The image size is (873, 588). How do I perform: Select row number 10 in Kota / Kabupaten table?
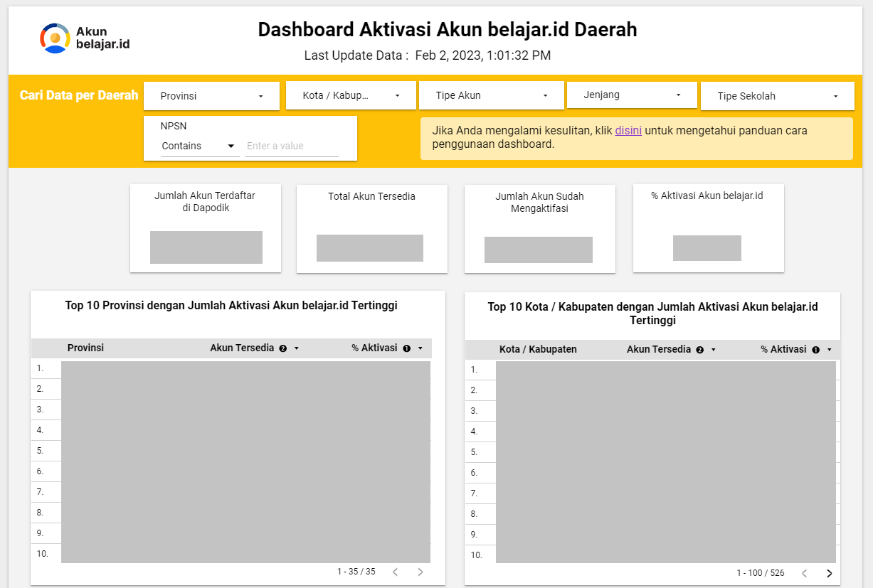click(476, 555)
